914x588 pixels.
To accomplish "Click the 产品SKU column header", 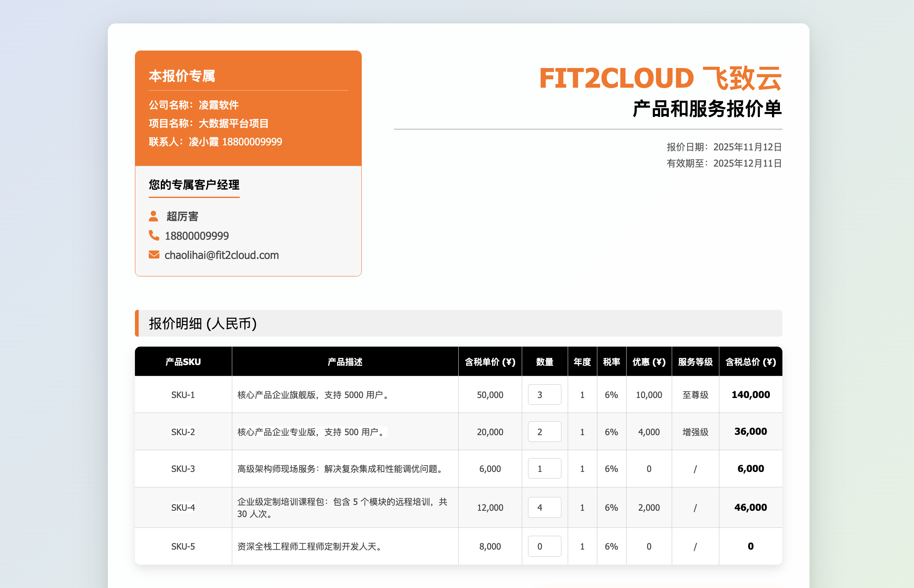I will point(183,362).
